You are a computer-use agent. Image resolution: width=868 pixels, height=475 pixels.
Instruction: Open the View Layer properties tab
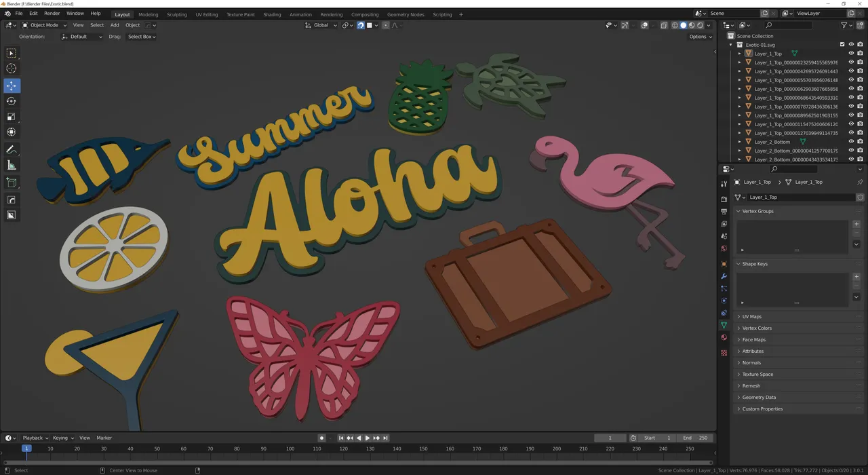pyautogui.click(x=724, y=224)
